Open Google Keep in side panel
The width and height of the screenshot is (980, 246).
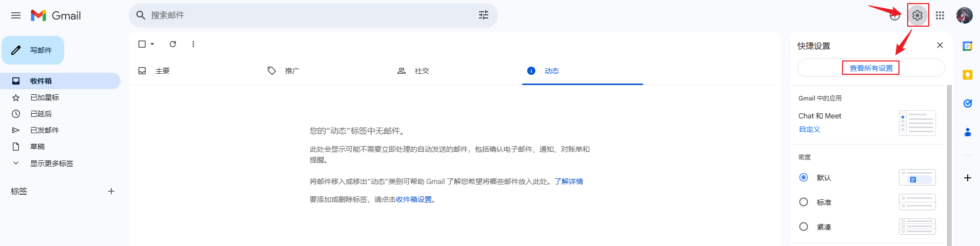tap(968, 75)
